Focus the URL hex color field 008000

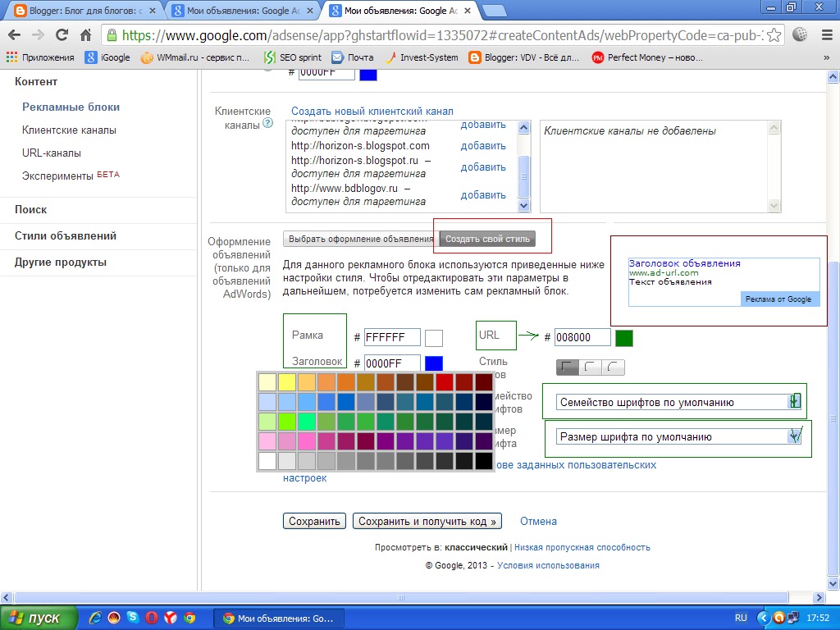[x=582, y=337]
